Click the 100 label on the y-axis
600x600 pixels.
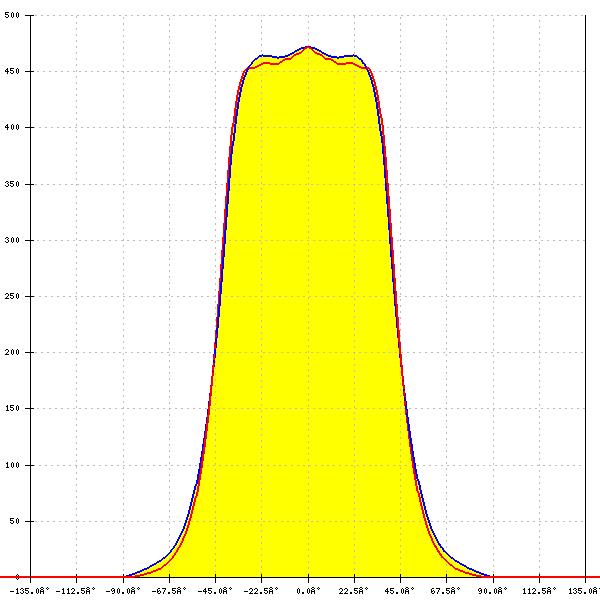[12, 465]
